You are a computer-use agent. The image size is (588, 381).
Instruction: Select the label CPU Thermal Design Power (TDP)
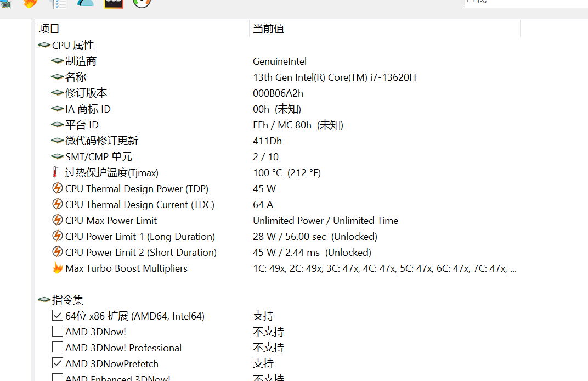tap(137, 189)
